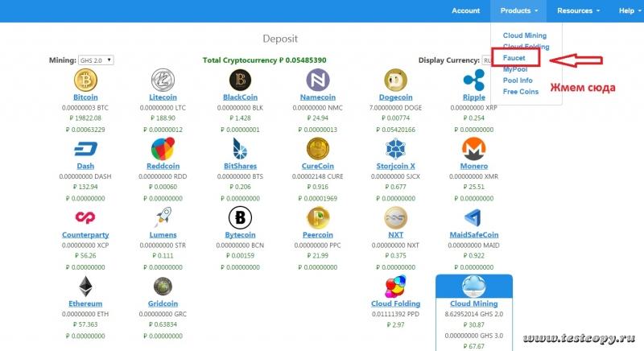Select Cloud Mining in Products menu
Viewport: 644px width, 351px height.
click(x=525, y=35)
